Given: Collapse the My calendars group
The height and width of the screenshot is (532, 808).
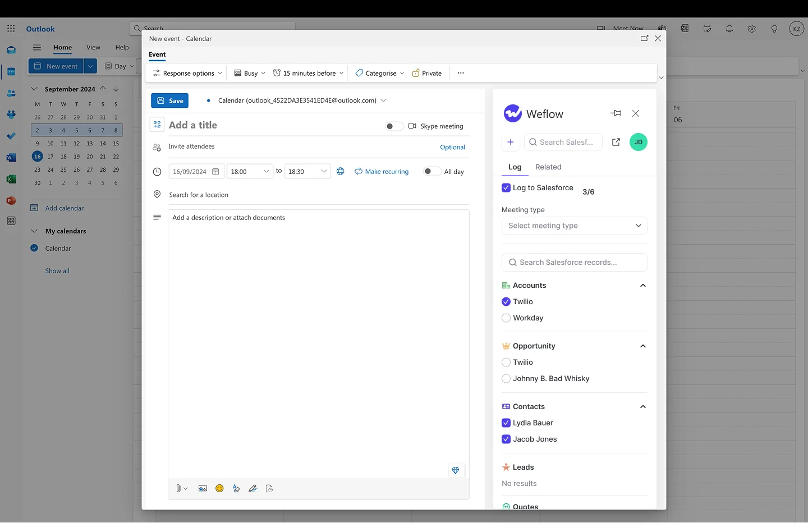Looking at the screenshot, I should [x=34, y=231].
